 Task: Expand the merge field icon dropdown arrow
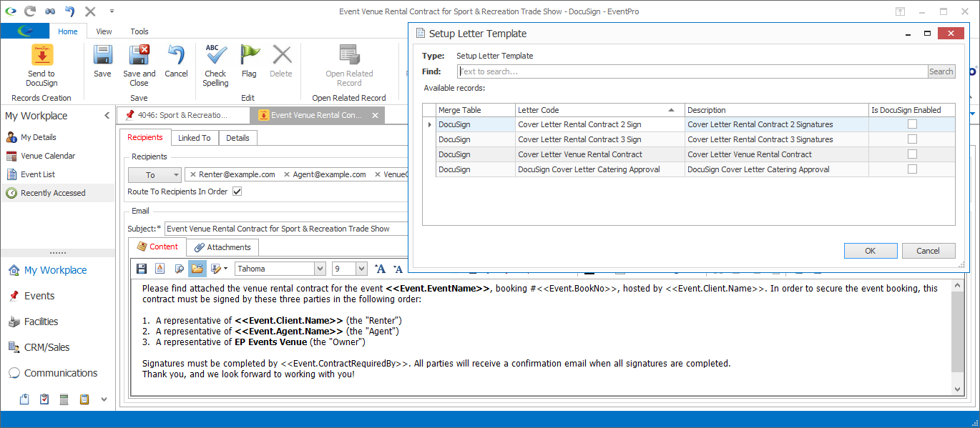click(225, 269)
